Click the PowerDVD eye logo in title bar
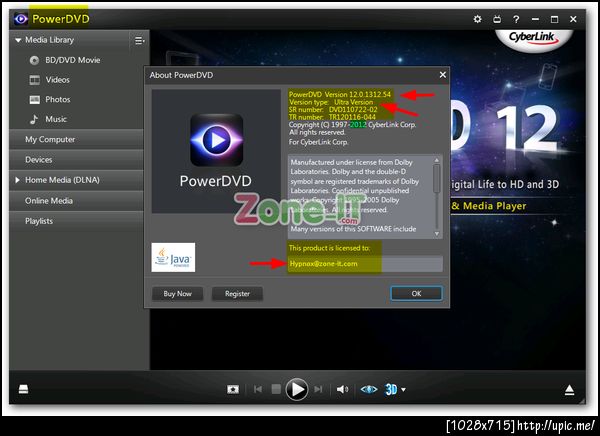The width and height of the screenshot is (600, 436). point(21,19)
